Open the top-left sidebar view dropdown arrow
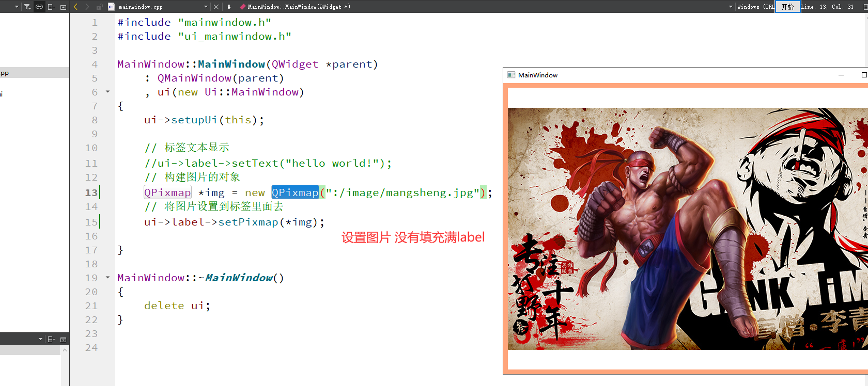This screenshot has width=868, height=386. (x=17, y=7)
